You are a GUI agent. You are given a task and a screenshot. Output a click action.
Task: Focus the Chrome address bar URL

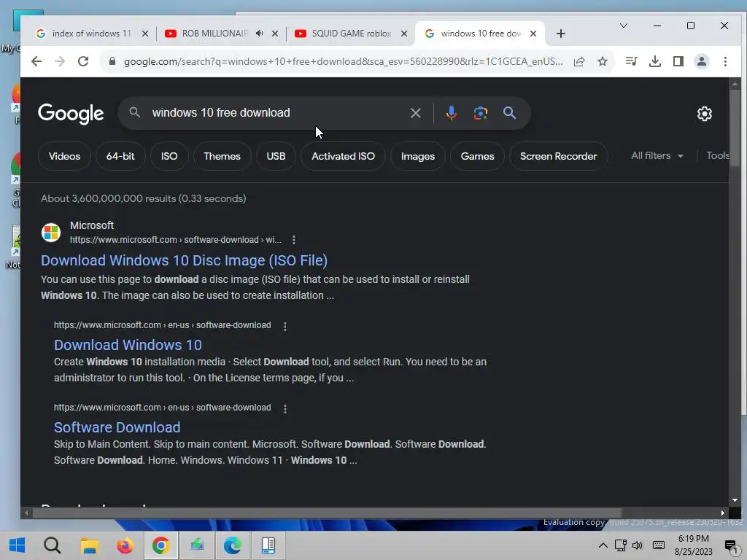pyautogui.click(x=343, y=61)
